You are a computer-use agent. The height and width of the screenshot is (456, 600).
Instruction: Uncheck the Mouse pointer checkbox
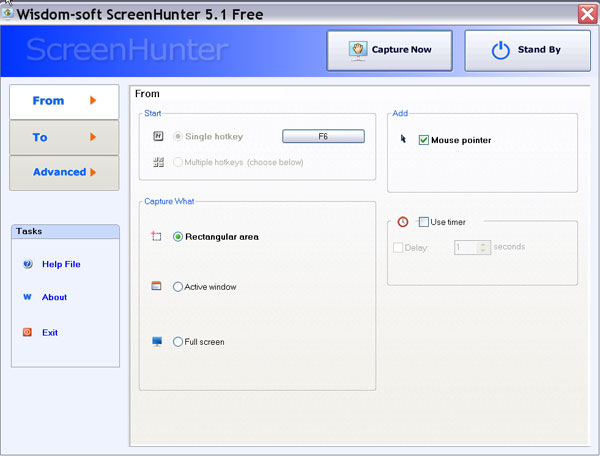[423, 140]
